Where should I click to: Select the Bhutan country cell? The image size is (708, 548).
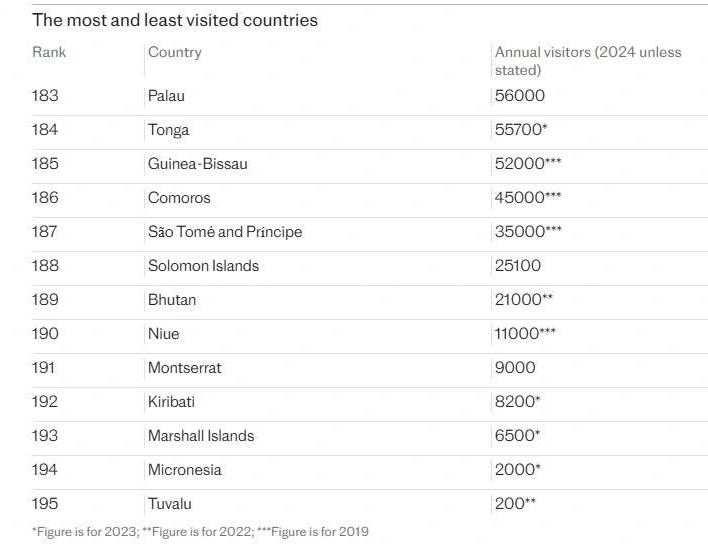(x=171, y=300)
